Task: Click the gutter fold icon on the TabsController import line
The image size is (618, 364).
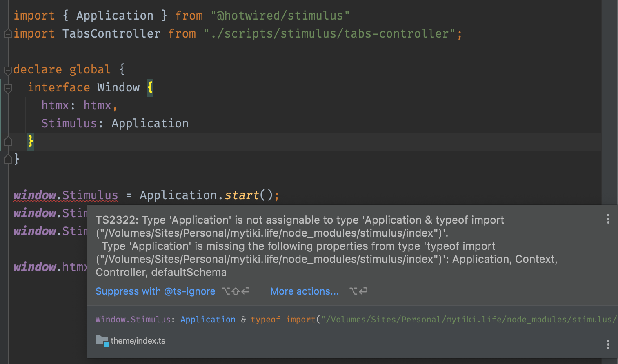Action: point(7,33)
